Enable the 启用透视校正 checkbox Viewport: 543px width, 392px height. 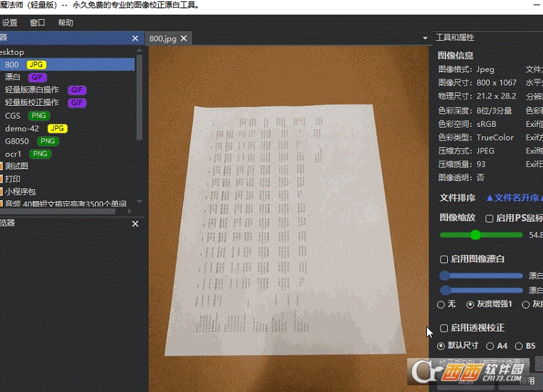(x=444, y=328)
